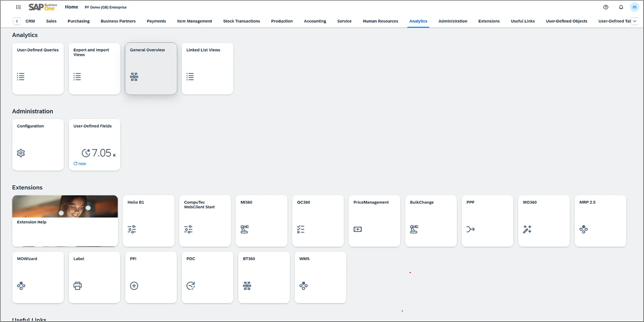Click the Configuration gear icon
The image size is (644, 322).
click(x=21, y=153)
